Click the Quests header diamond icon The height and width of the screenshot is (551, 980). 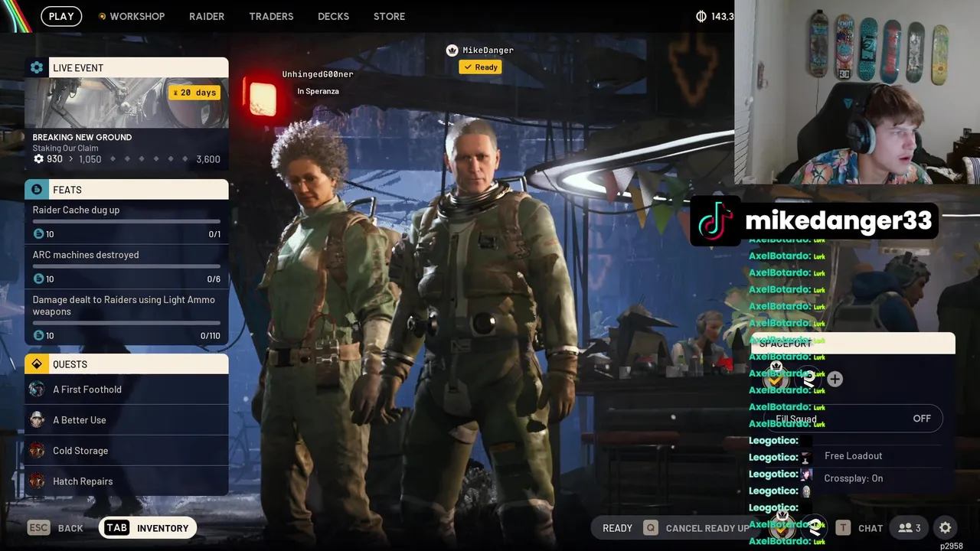pos(37,364)
